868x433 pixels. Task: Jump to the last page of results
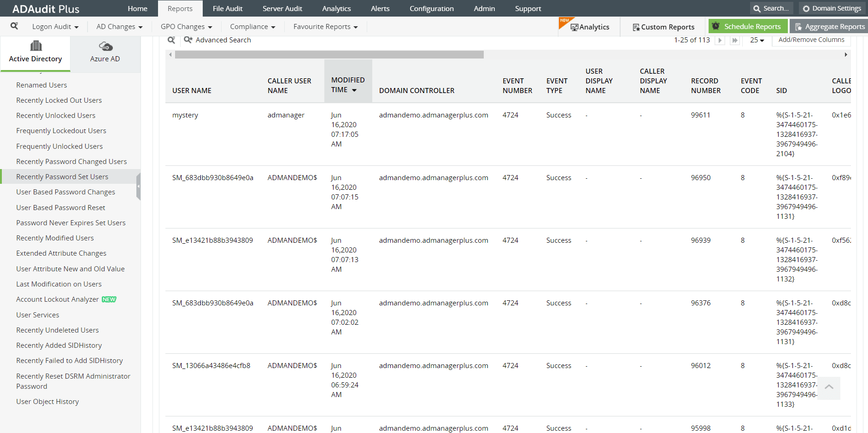pyautogui.click(x=735, y=41)
